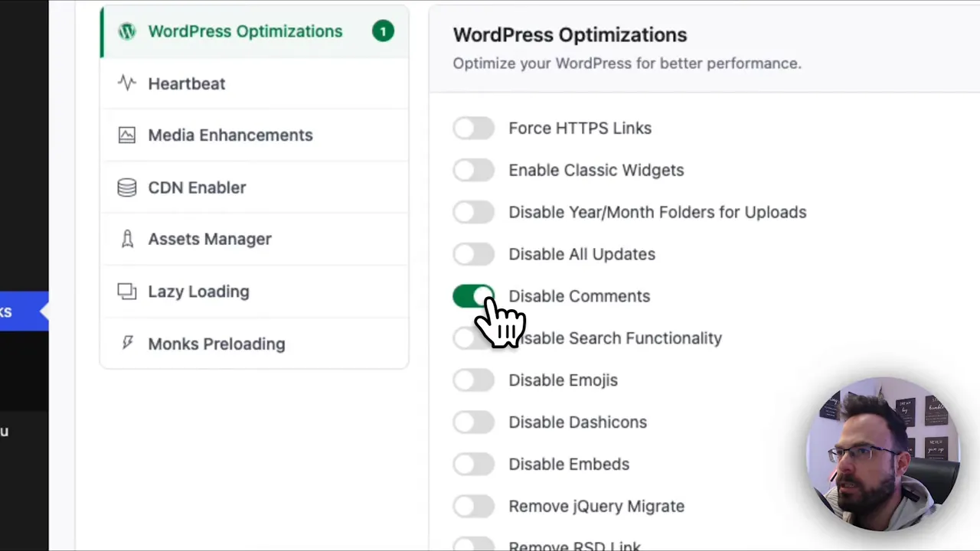Enable the Disable Emojis switch
This screenshot has height=551, width=980.
pyautogui.click(x=473, y=380)
